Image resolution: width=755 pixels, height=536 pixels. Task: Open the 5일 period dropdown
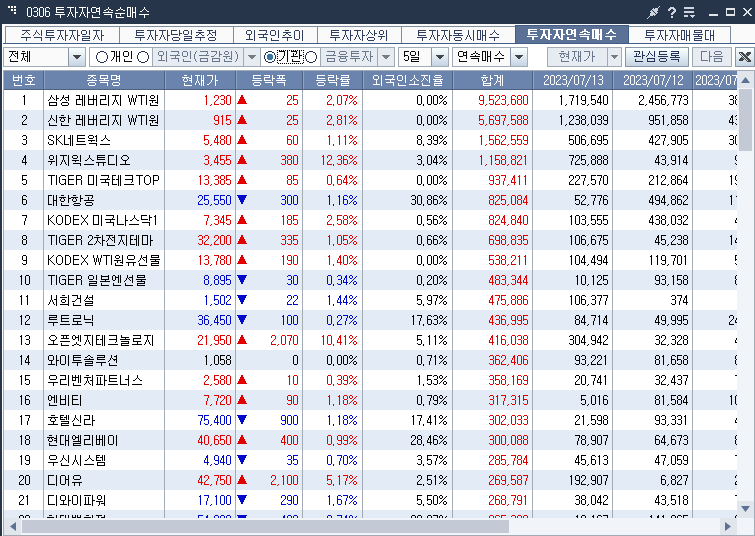coord(440,57)
